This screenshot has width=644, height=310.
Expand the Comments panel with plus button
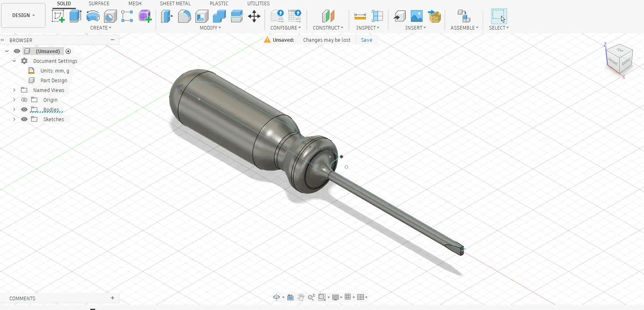(113, 298)
